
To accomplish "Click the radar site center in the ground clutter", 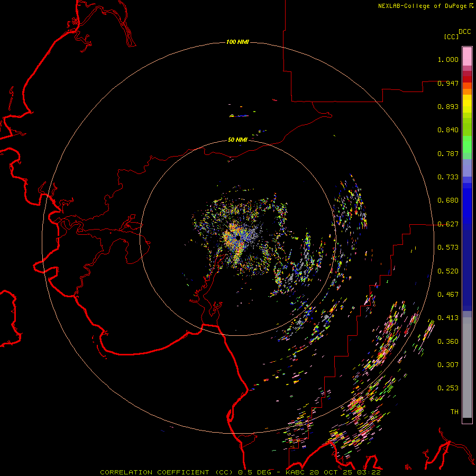I will pyautogui.click(x=237, y=237).
